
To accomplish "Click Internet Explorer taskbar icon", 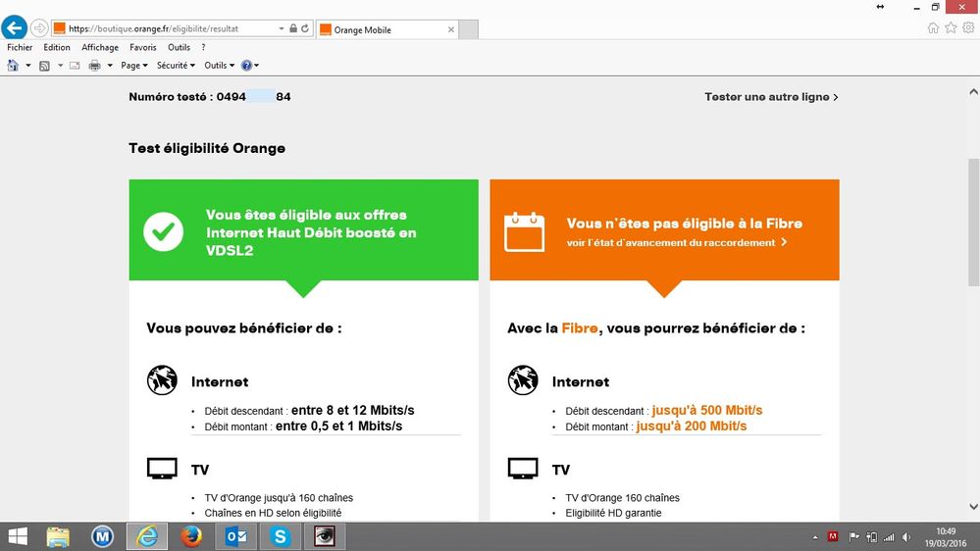I will (x=147, y=536).
